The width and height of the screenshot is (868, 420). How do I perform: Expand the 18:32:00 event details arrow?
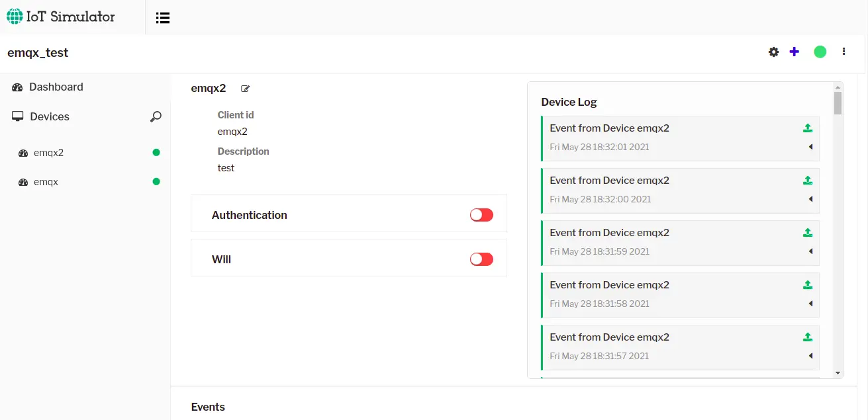(810, 199)
